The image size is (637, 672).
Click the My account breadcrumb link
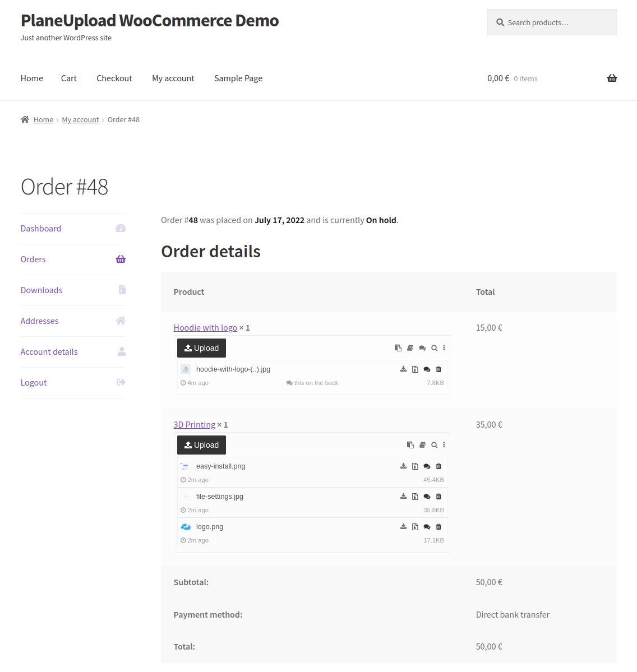(x=80, y=120)
